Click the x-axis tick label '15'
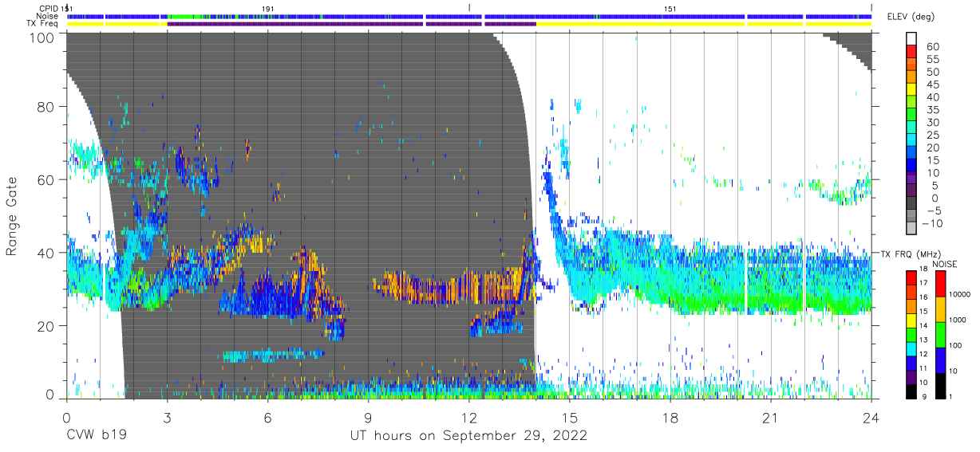The image size is (980, 452). (x=569, y=418)
